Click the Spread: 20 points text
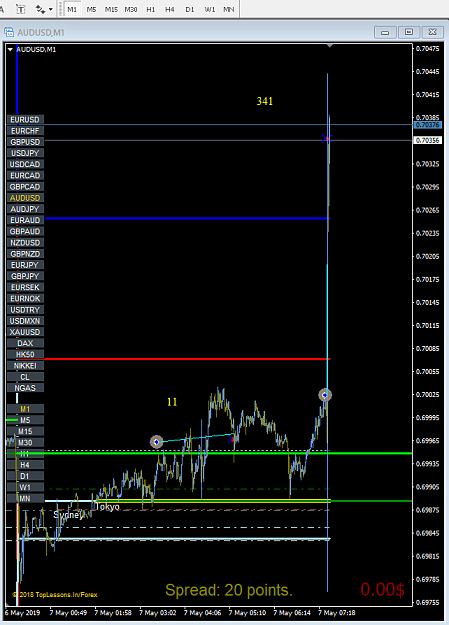This screenshot has width=449, height=625. [x=229, y=590]
